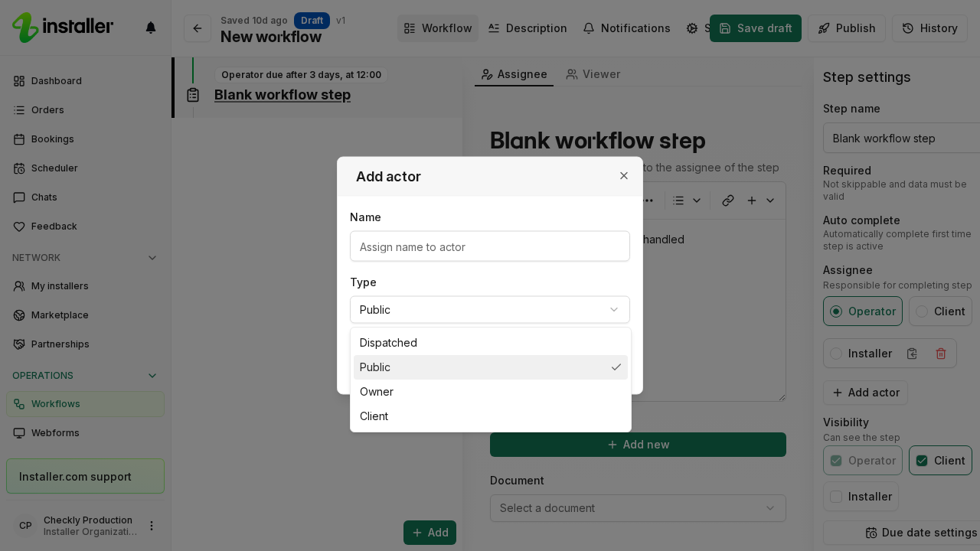Image resolution: width=980 pixels, height=551 pixels.
Task: Switch to the Viewer tab
Action: pyautogui.click(x=593, y=74)
